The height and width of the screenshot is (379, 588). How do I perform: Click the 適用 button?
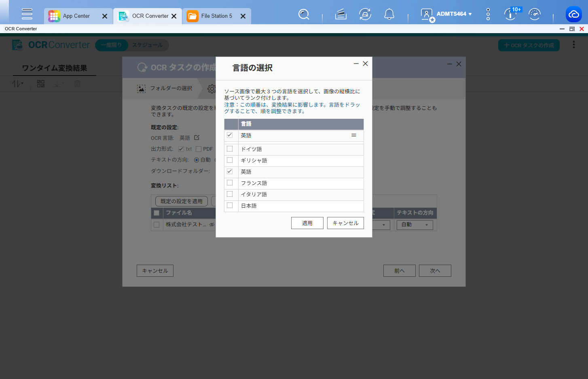point(307,223)
